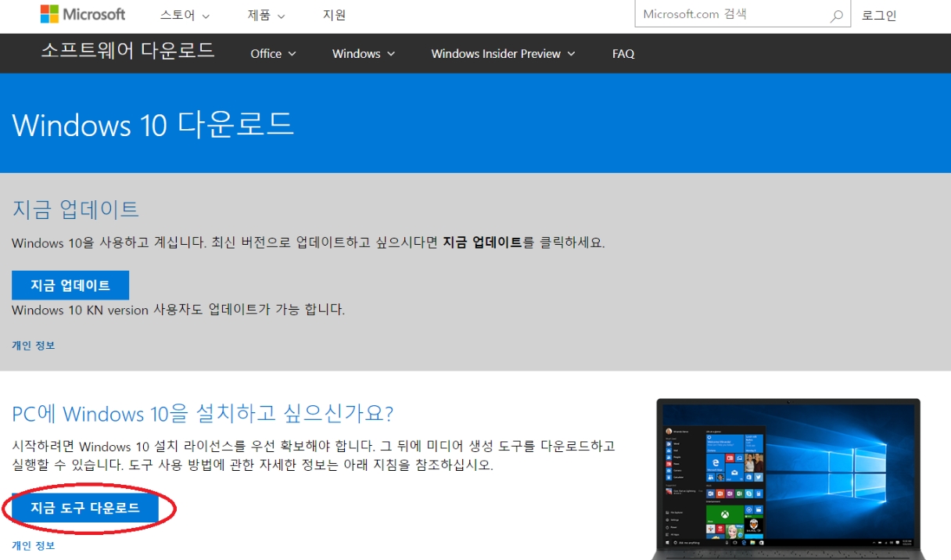Viewport: 951px width, 560px height.
Task: Click the 지금 업데이트 section heading
Action: coord(76,210)
